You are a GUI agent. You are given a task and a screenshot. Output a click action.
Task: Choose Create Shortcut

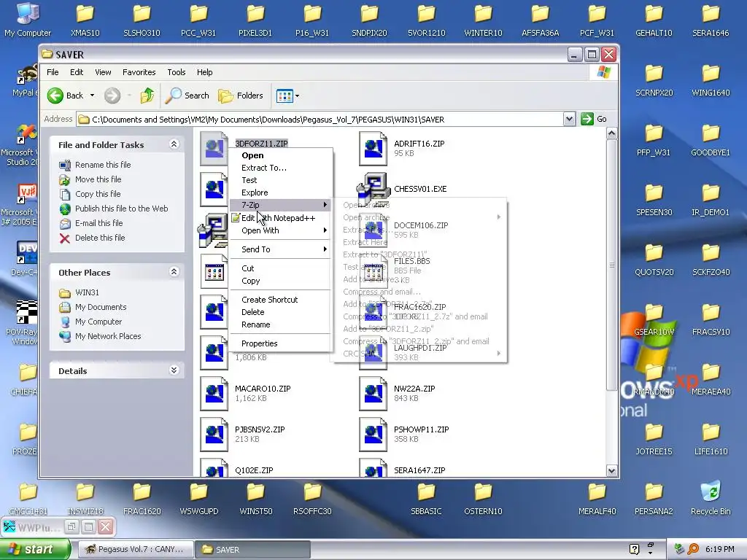[x=280, y=300]
